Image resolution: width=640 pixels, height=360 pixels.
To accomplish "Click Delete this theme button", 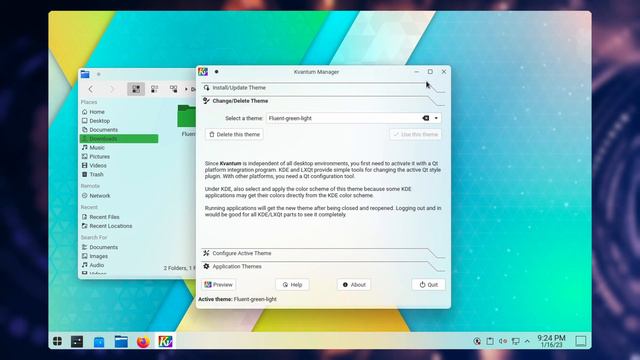I will coord(234,134).
